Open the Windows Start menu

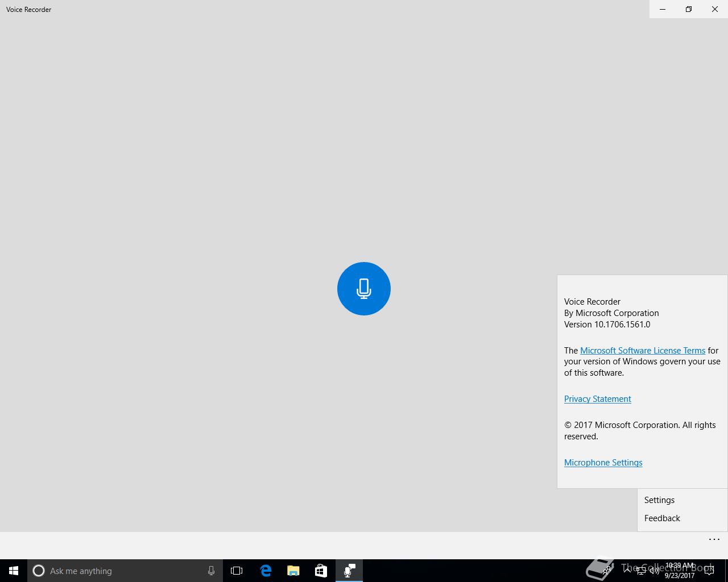[x=14, y=571]
